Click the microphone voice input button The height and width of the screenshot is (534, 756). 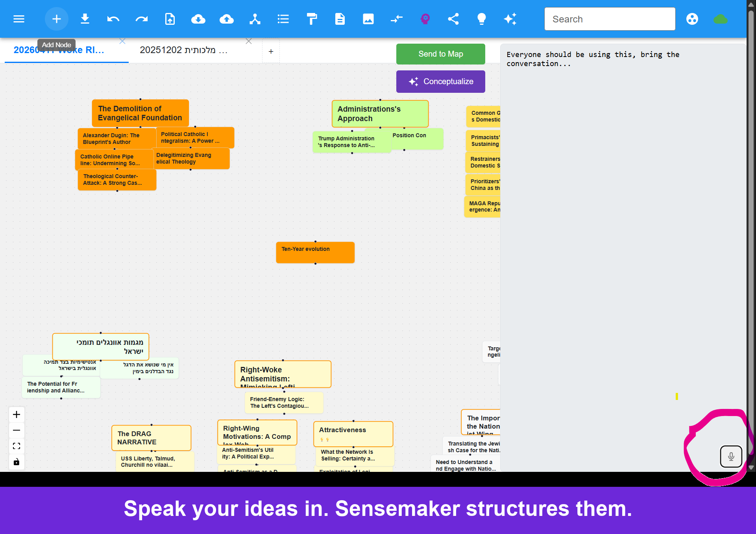click(731, 457)
